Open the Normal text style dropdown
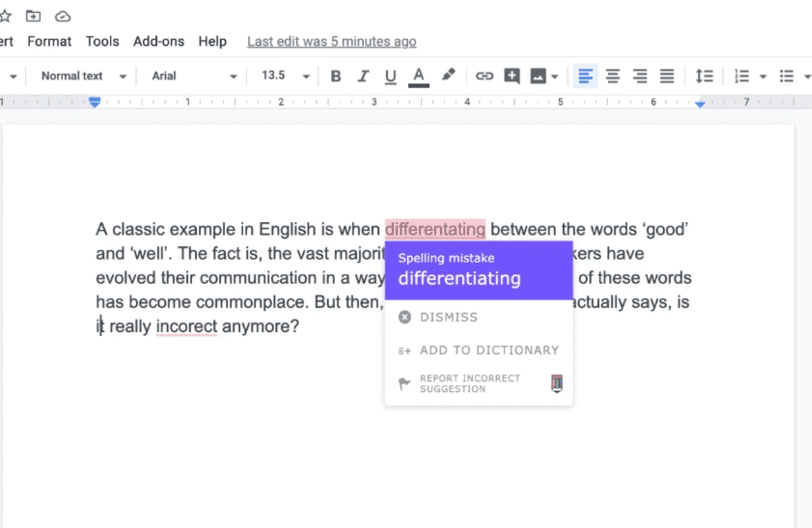This screenshot has height=528, width=812. [84, 76]
